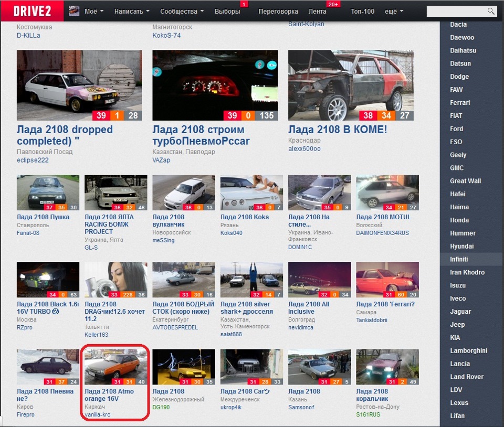Open Лада 2108 DRAGчик thumbnail
504x427 pixels.
pyautogui.click(x=115, y=280)
